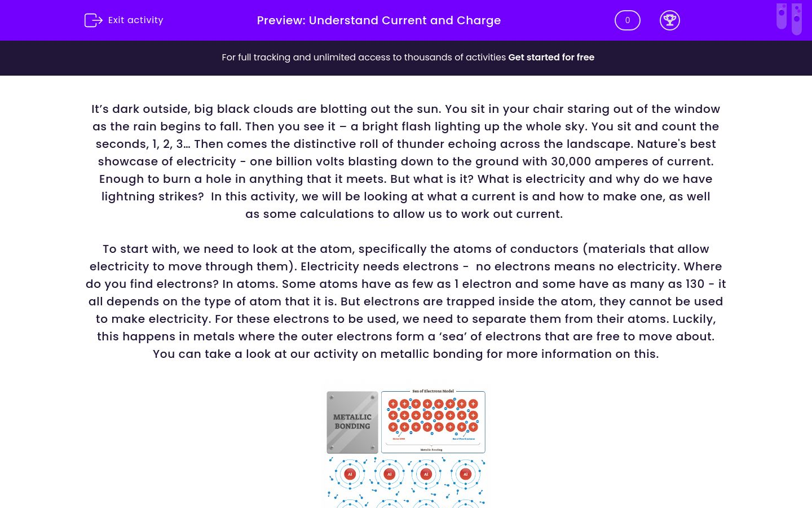This screenshot has height=508, width=812.
Task: Click the full tracking banner below the header
Action: pyautogui.click(x=406, y=58)
